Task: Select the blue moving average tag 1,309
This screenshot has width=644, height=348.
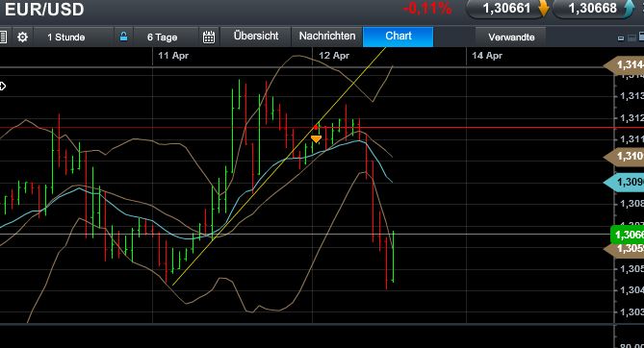Action: (625, 183)
